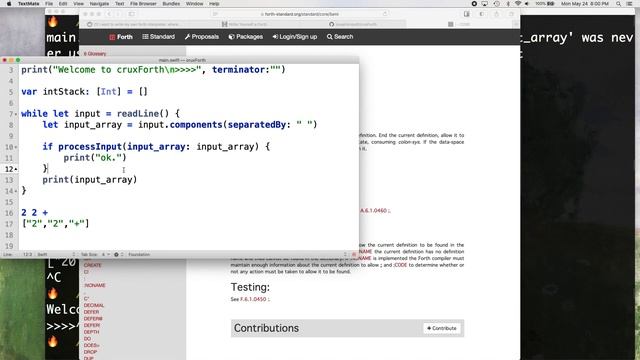The height and width of the screenshot is (360, 640).
Task: Place cursor on print(input_array) line
Action: click(90, 180)
